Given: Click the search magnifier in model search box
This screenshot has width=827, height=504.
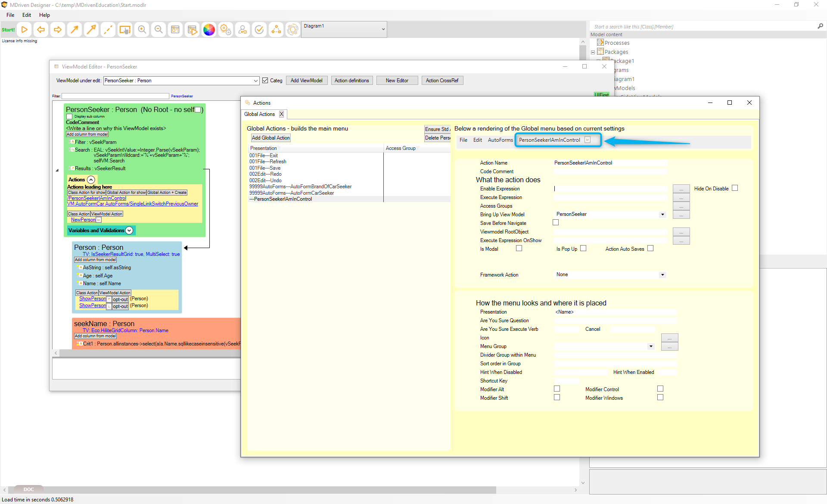Looking at the screenshot, I should [820, 26].
